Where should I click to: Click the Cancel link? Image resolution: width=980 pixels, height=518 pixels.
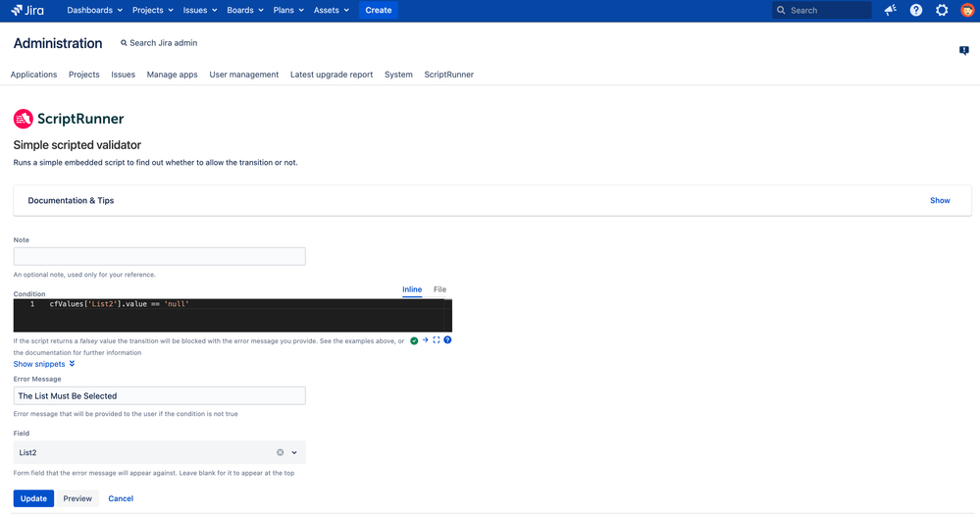(121, 498)
